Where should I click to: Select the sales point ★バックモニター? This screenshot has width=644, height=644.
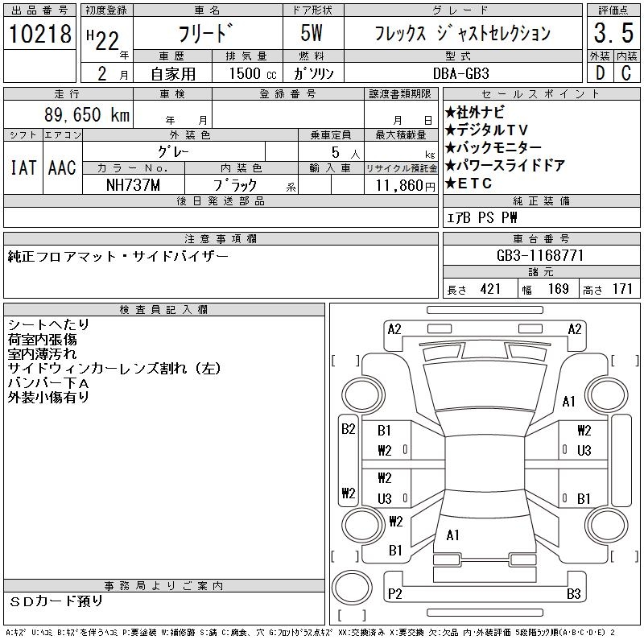493,147
